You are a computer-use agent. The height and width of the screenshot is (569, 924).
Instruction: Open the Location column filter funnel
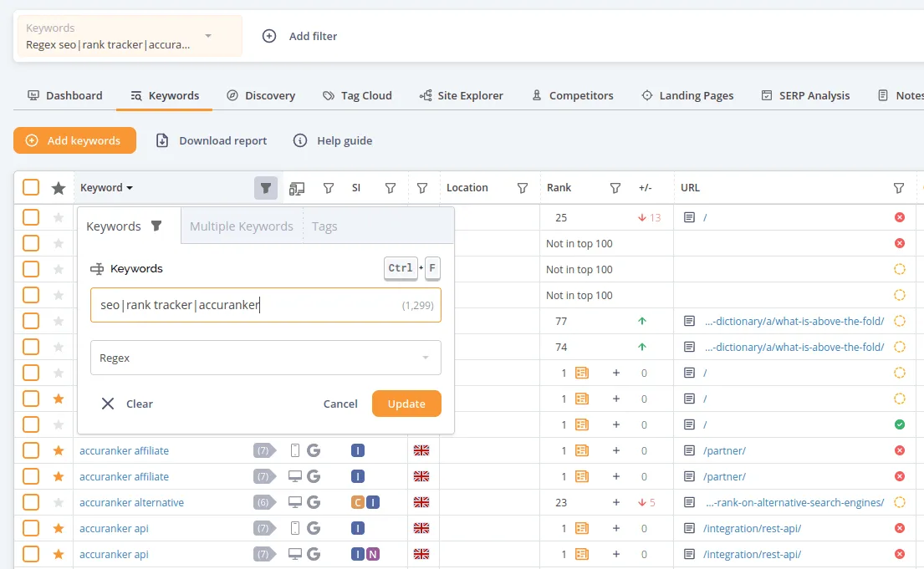tap(522, 188)
